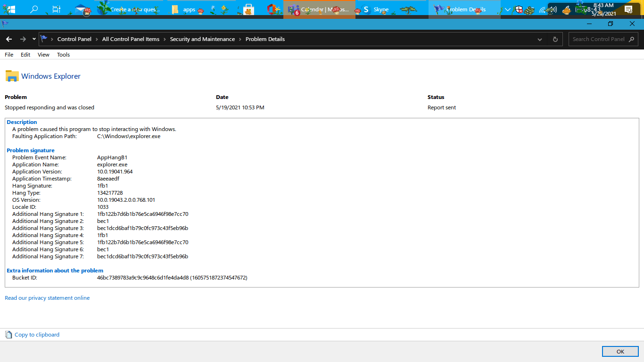Click the Forward navigation arrow

click(x=23, y=39)
